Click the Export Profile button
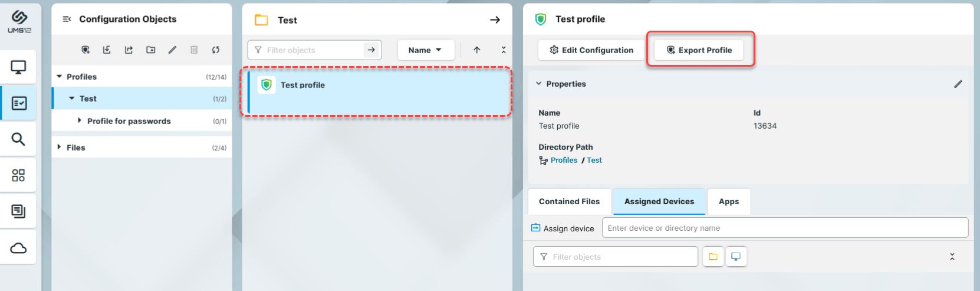This screenshot has height=291, width=980. pyautogui.click(x=699, y=50)
